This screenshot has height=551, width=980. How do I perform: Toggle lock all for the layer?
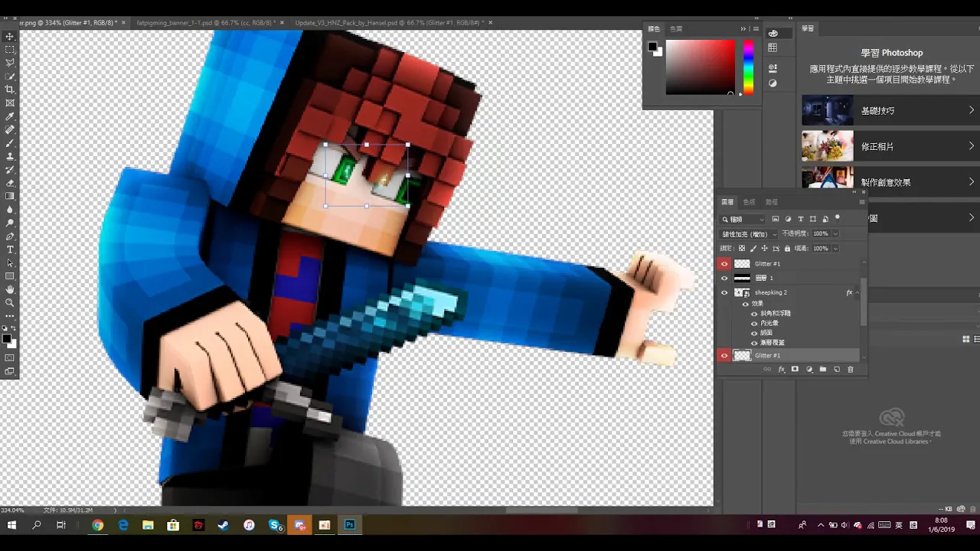coord(788,249)
